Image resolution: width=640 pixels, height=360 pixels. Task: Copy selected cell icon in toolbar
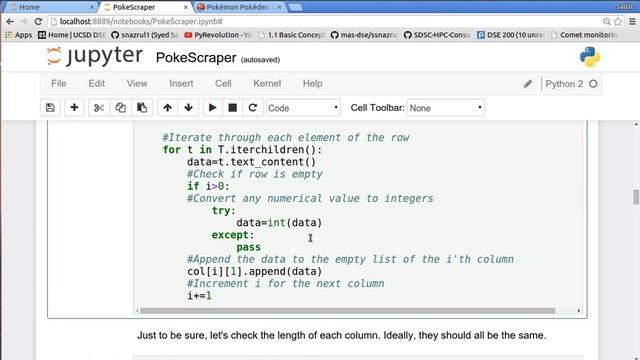coord(120,108)
